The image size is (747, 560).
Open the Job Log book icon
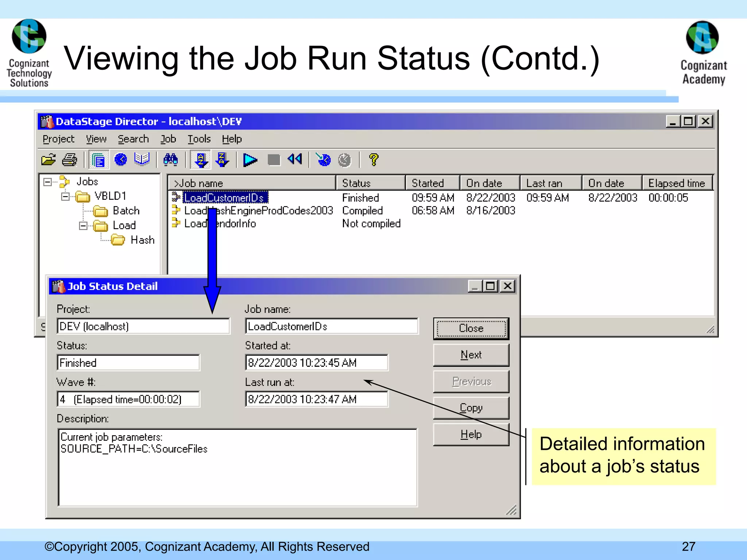(x=142, y=159)
